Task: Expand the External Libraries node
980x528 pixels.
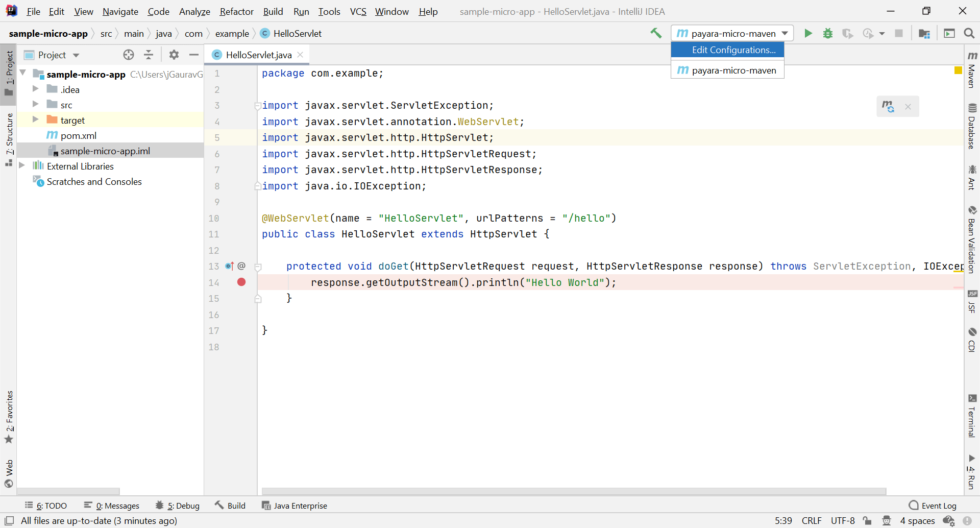Action: pyautogui.click(x=21, y=165)
